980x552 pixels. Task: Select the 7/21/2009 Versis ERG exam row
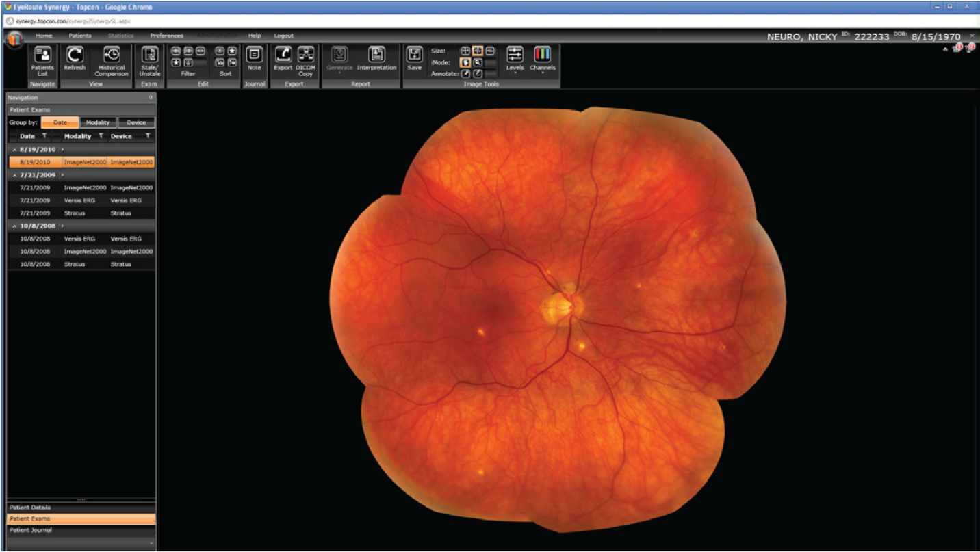pos(81,200)
